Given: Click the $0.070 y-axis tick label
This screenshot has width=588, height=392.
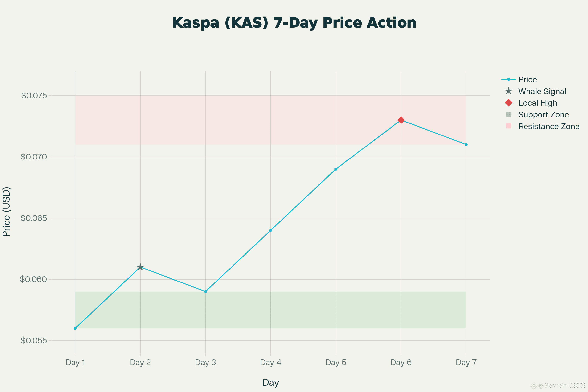Looking at the screenshot, I should [x=34, y=157].
